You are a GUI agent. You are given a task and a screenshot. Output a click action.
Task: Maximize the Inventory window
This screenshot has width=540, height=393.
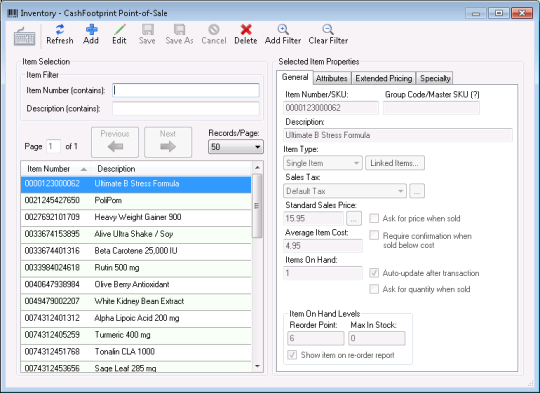click(x=498, y=13)
